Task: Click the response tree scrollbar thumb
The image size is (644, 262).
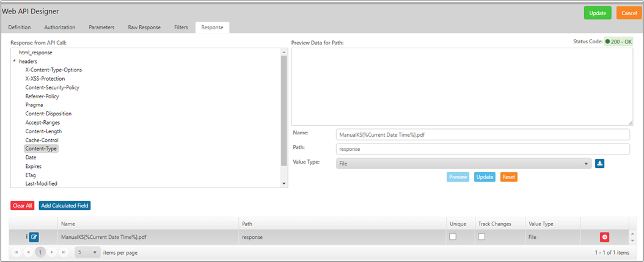Action: [x=284, y=111]
